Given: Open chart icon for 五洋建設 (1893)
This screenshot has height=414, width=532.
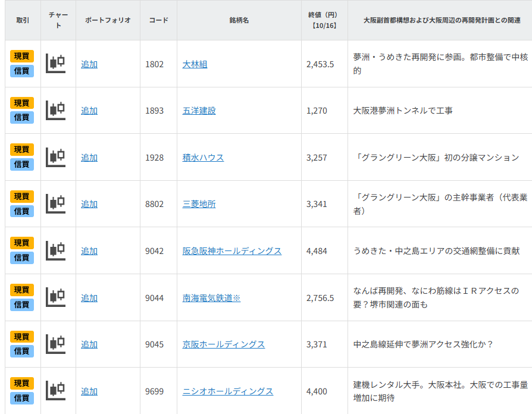Looking at the screenshot, I should (x=56, y=111).
